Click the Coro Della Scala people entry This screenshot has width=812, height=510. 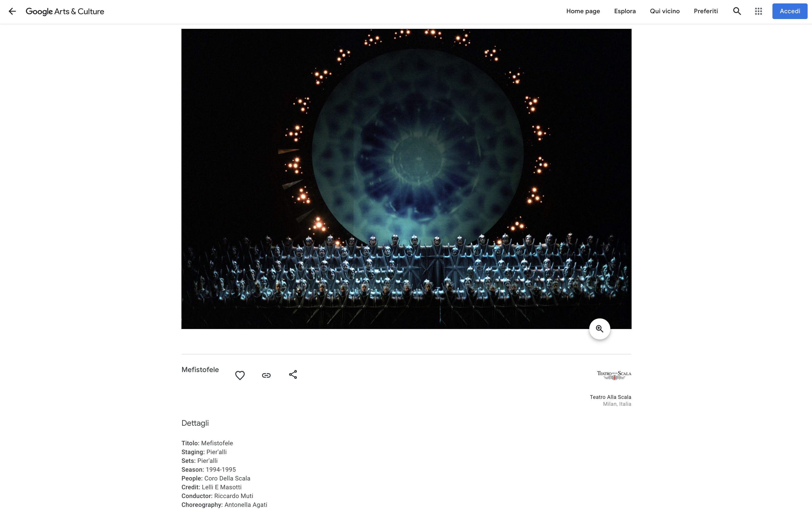point(227,478)
